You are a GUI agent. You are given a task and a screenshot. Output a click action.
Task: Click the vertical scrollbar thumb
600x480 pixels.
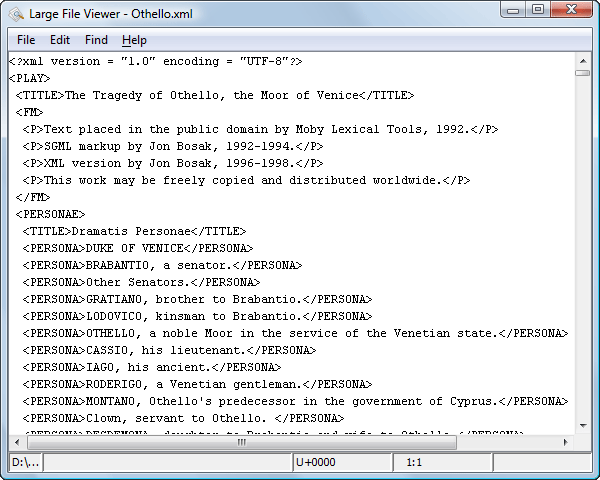[582, 73]
